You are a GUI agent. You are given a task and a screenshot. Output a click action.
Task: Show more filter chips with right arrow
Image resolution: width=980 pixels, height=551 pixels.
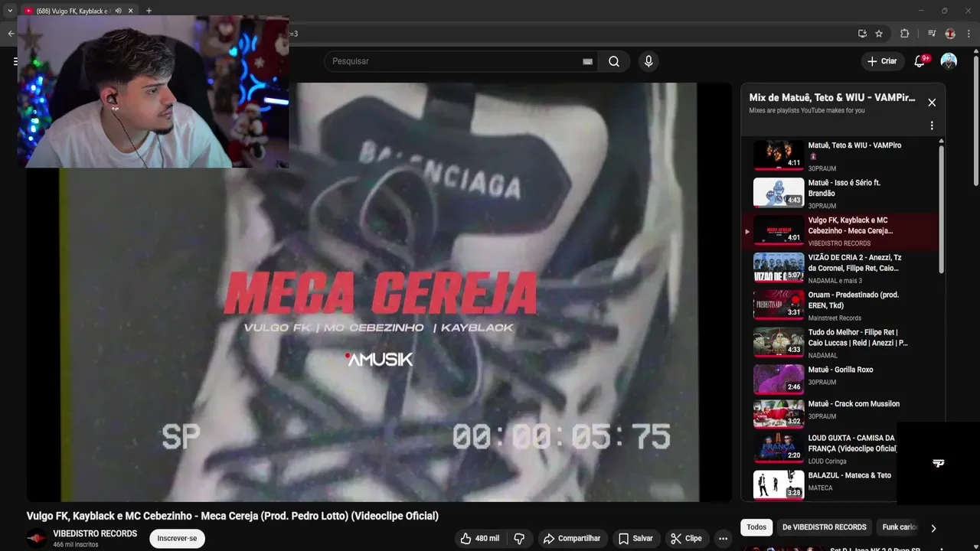(x=933, y=528)
